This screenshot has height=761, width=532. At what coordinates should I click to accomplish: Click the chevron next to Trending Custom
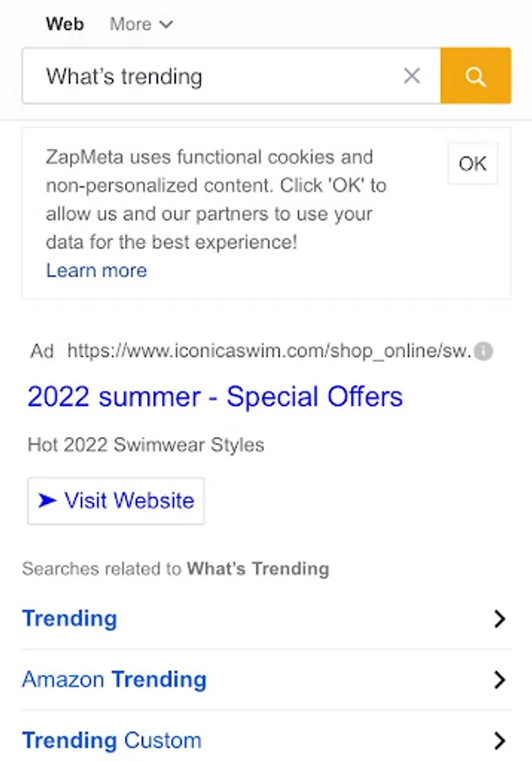pyautogui.click(x=500, y=741)
